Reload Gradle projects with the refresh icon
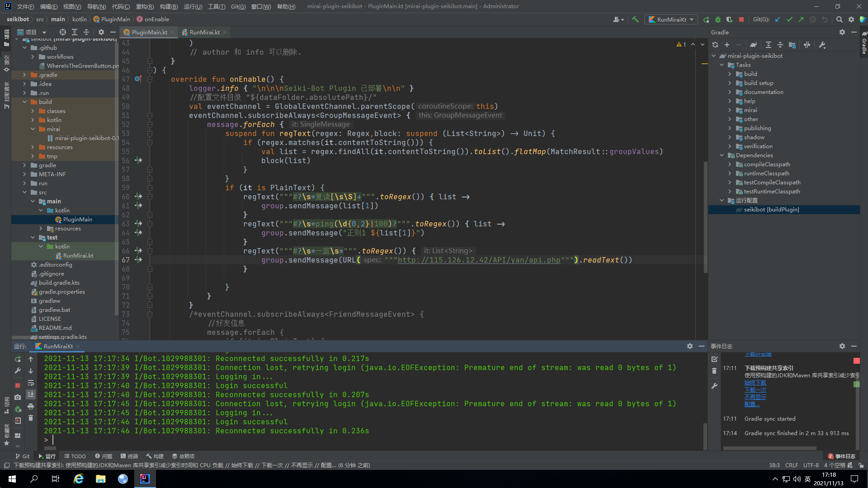868x488 pixels. pyautogui.click(x=715, y=45)
